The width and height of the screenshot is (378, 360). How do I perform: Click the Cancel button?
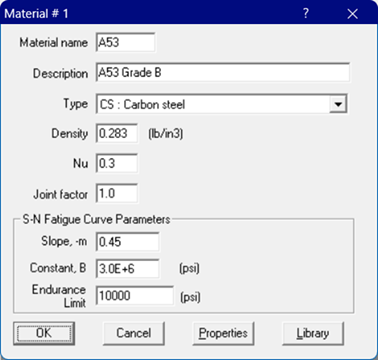(x=134, y=333)
